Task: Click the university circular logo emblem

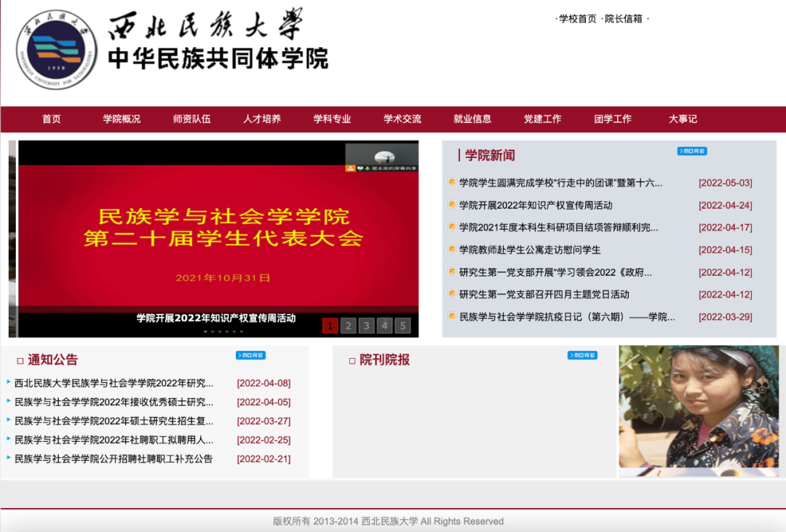Action: click(x=57, y=49)
